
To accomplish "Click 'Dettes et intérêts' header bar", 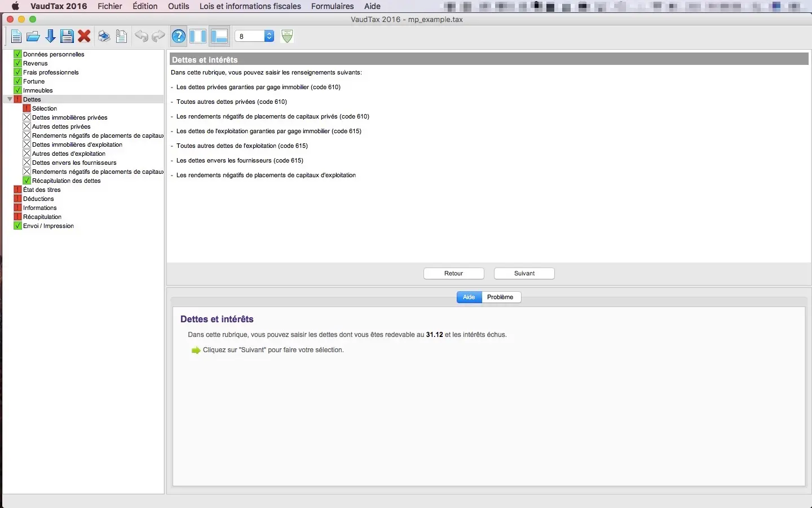I will pos(489,59).
